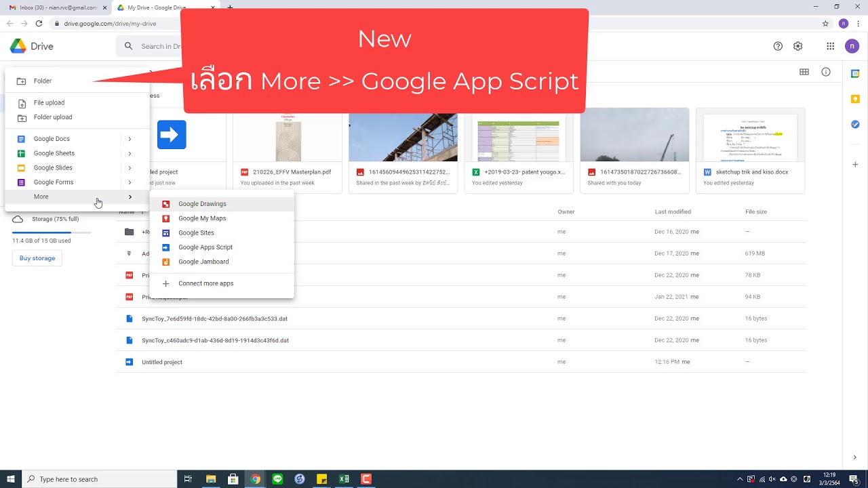Open Excel from the taskbar
This screenshot has width=868, height=488.
coord(344,479)
